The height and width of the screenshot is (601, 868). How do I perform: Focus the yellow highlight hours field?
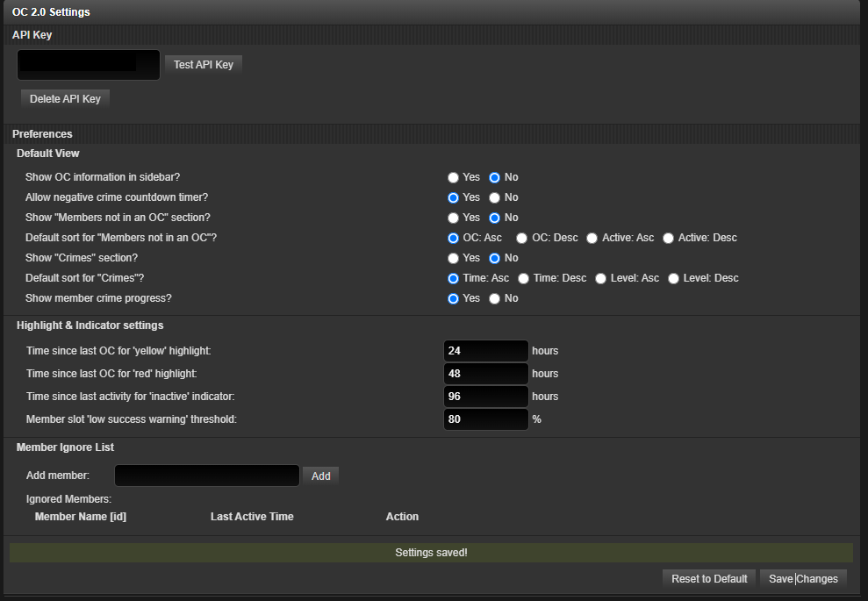click(485, 351)
